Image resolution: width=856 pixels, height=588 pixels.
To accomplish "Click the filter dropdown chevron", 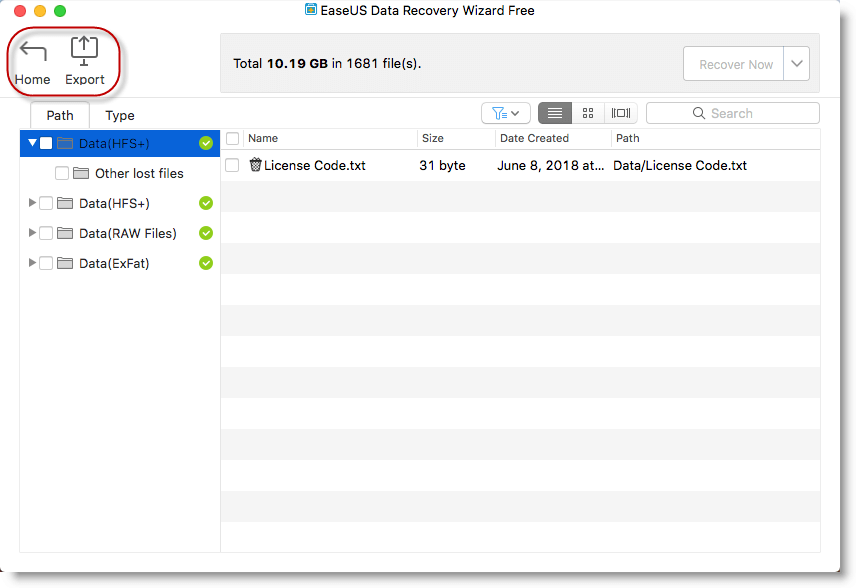I will [x=512, y=113].
